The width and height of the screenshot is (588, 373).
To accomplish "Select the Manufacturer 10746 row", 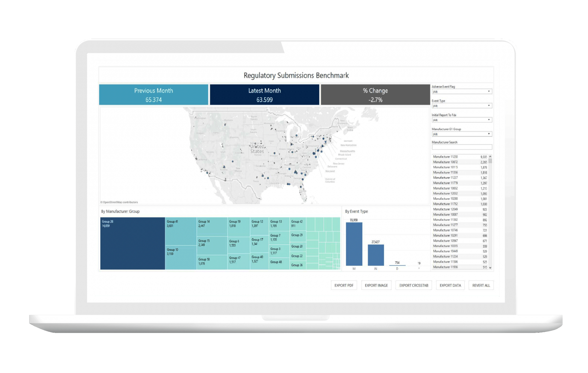I will (x=460, y=230).
